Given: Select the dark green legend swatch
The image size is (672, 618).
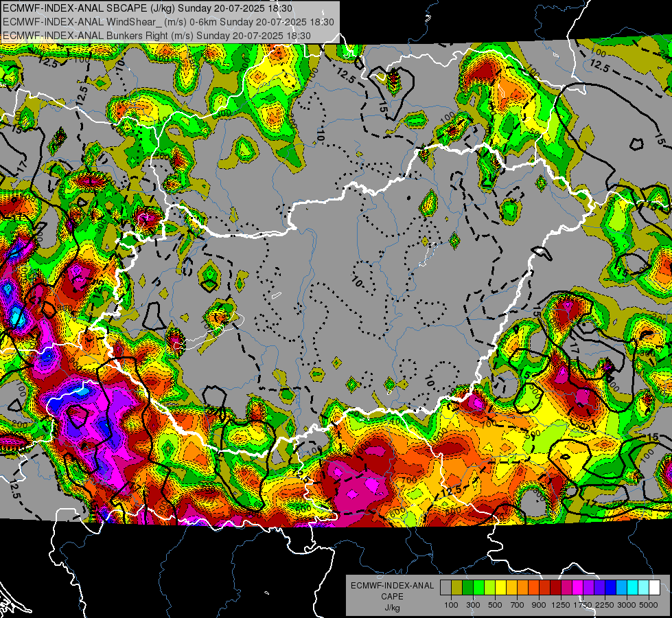Looking at the screenshot, I should coord(467,588).
